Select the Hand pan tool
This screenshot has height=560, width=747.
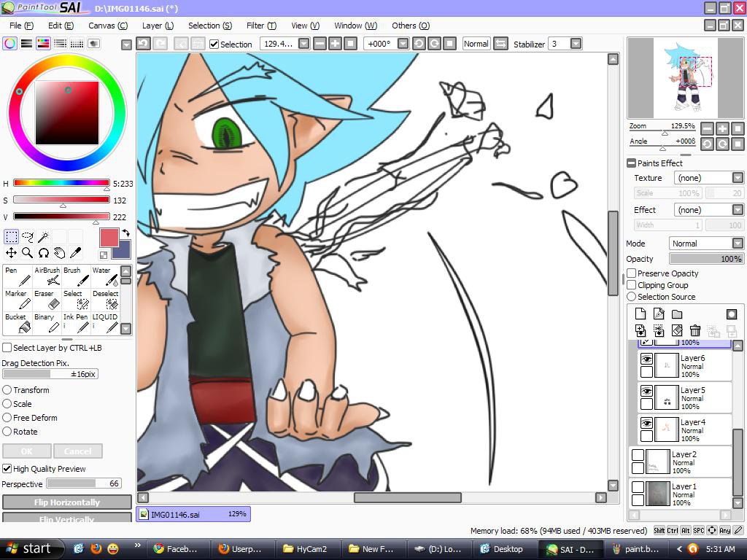point(59,253)
